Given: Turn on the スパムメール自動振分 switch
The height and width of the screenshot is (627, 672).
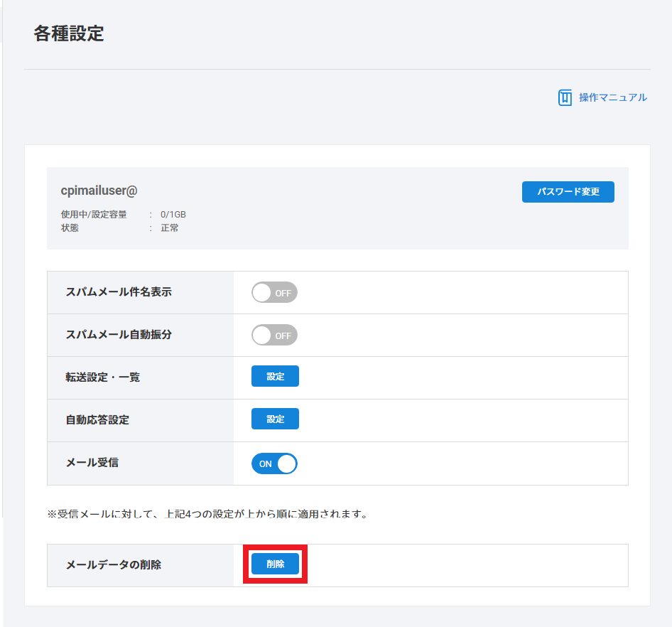Looking at the screenshot, I should point(274,335).
